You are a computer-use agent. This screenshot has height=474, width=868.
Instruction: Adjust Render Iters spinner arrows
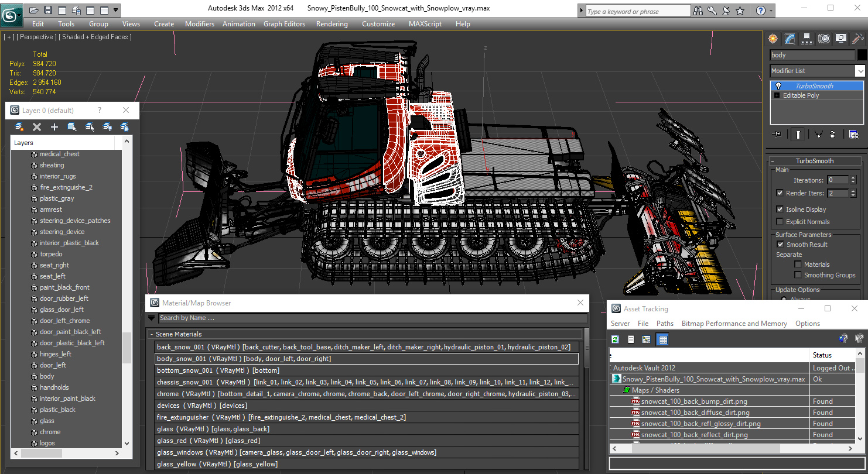tap(853, 193)
